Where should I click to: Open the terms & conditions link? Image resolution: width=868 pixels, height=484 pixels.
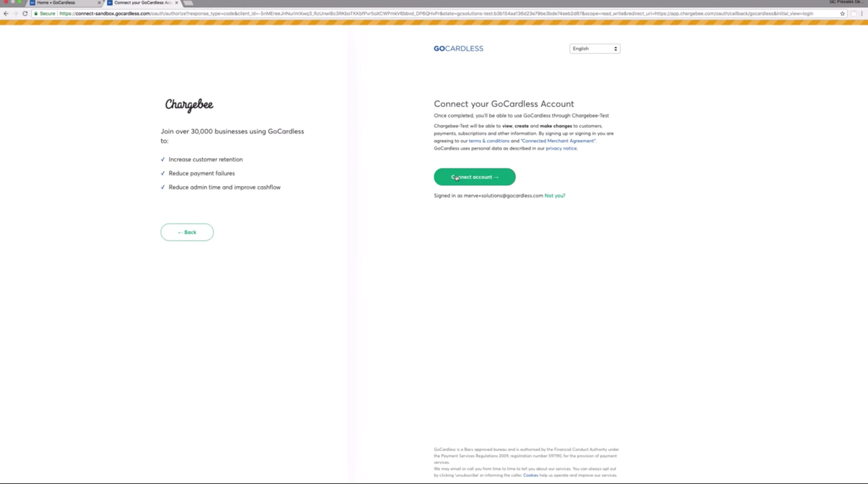(489, 141)
